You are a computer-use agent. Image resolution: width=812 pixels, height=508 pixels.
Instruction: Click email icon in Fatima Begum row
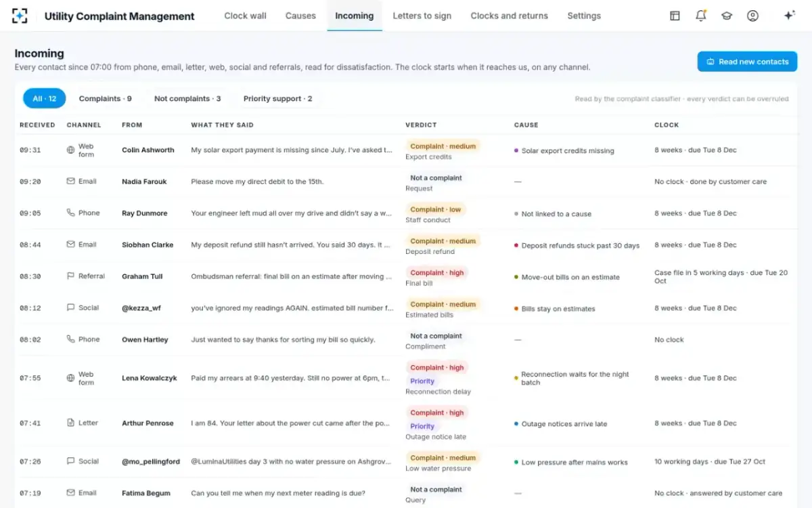point(70,493)
